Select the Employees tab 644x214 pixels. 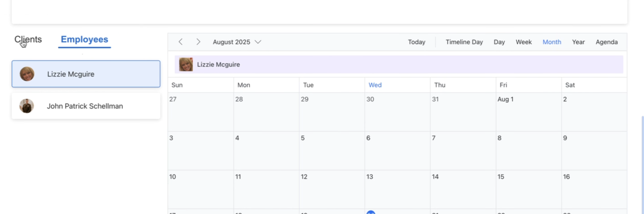(x=84, y=39)
